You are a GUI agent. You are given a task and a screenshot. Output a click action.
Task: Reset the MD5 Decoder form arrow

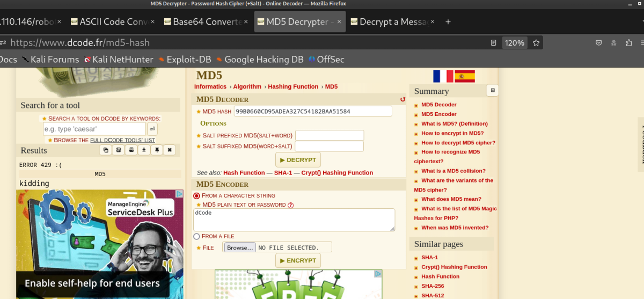tap(402, 99)
